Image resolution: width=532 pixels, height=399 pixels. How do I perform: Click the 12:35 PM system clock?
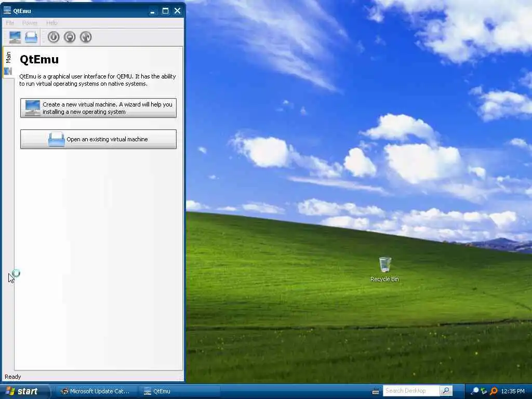pyautogui.click(x=513, y=391)
